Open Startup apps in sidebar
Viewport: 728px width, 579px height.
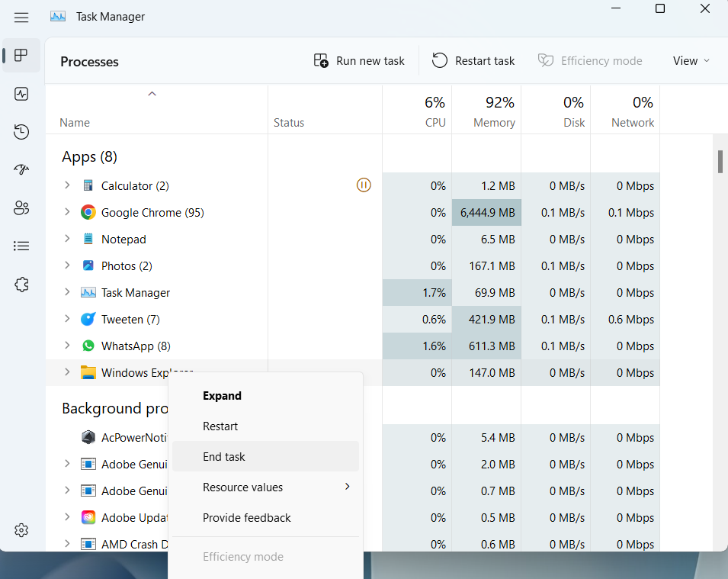[21, 169]
